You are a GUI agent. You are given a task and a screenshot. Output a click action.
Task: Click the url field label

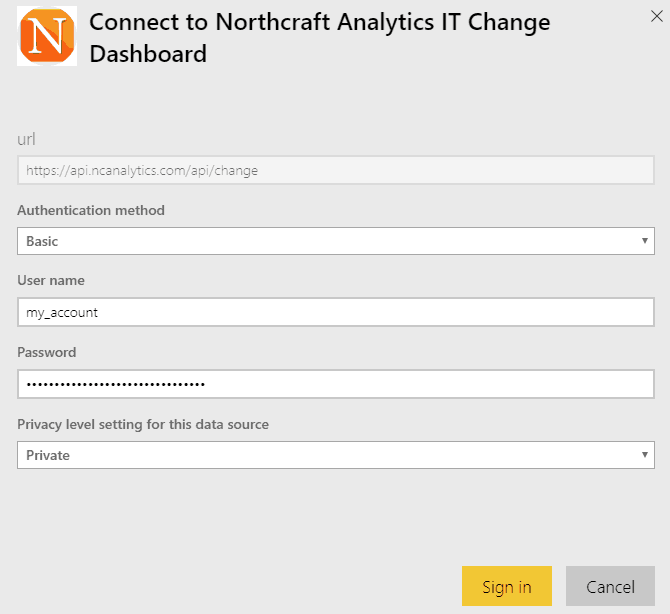(27, 139)
